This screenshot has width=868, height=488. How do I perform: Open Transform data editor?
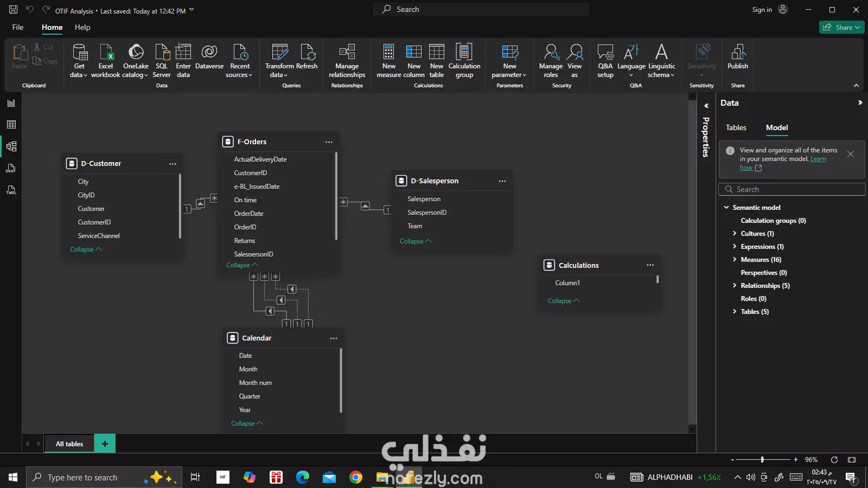tap(279, 61)
